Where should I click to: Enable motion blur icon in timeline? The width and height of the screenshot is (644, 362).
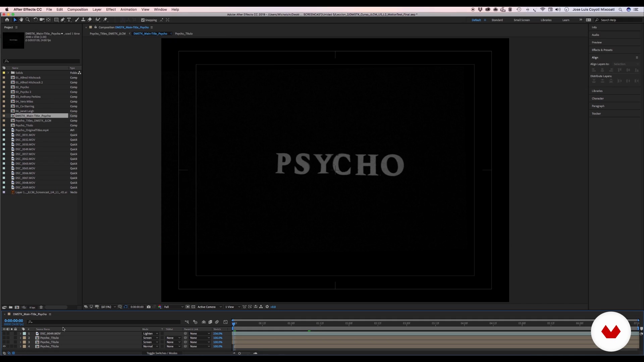[217, 322]
